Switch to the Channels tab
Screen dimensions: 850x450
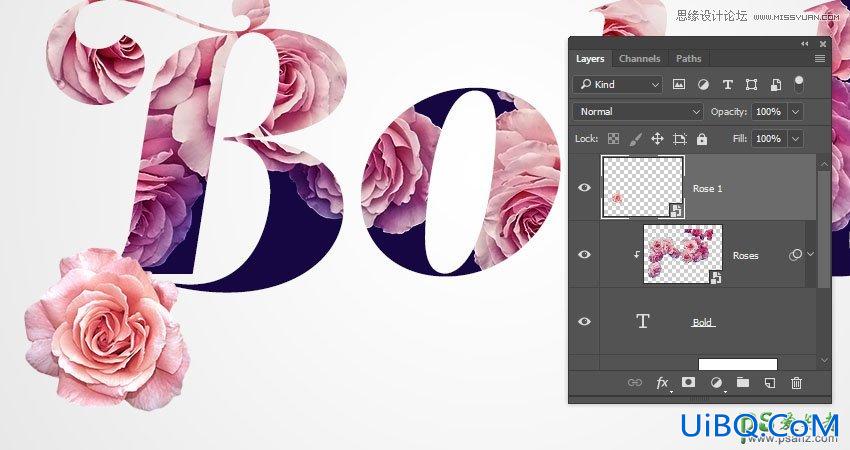coord(639,59)
